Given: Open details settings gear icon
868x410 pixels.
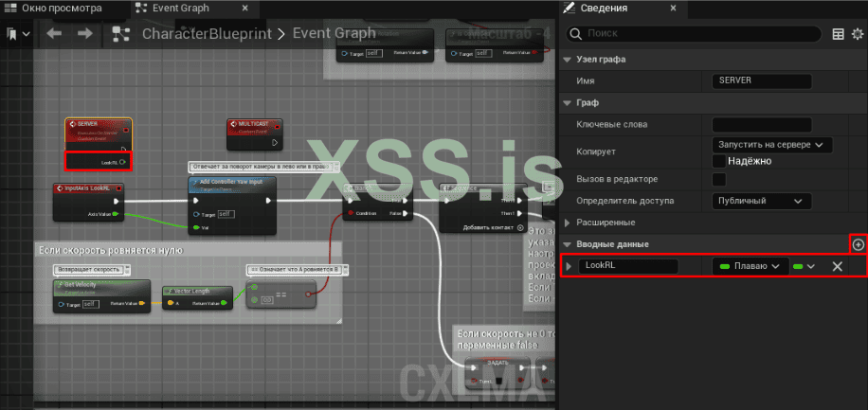Looking at the screenshot, I should pyautogui.click(x=858, y=34).
